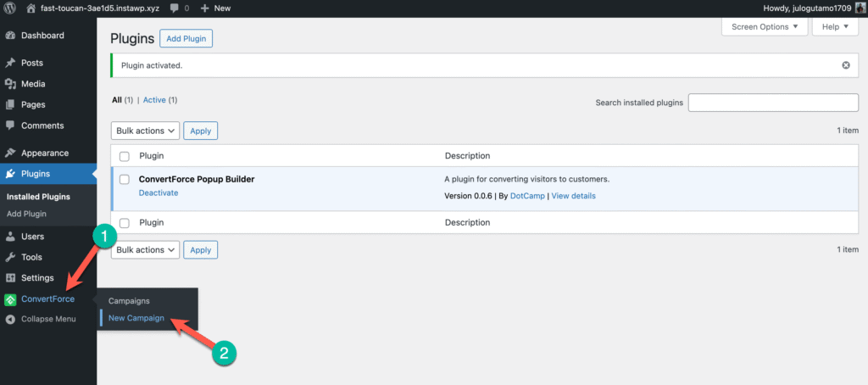Image resolution: width=868 pixels, height=385 pixels.
Task: Click the Add Plugin button beside the heading
Action: (186, 39)
